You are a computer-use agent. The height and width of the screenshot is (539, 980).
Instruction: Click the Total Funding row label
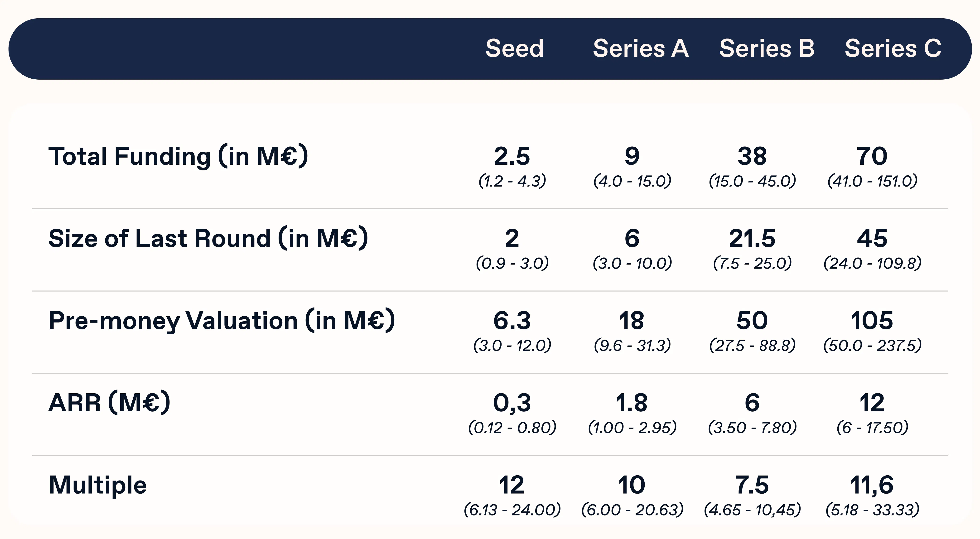tap(178, 156)
